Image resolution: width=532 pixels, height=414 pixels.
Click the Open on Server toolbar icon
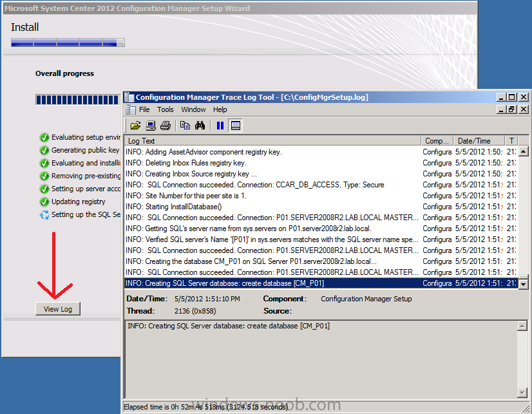pos(150,126)
